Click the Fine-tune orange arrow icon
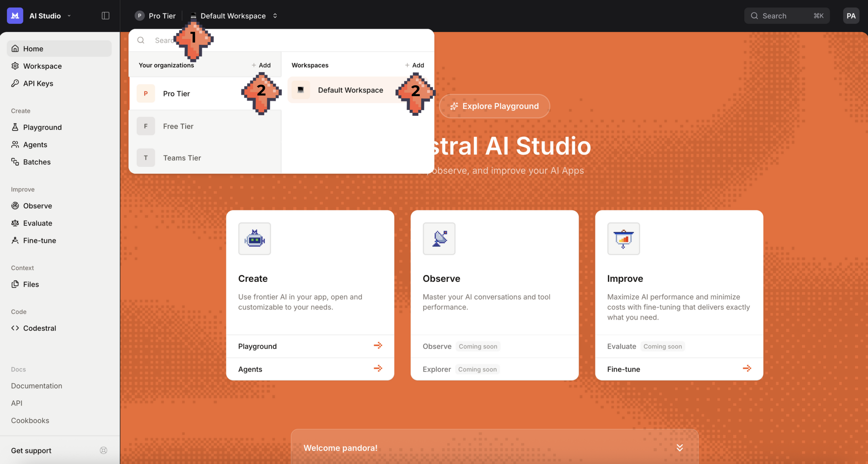The image size is (868, 464). point(747,368)
